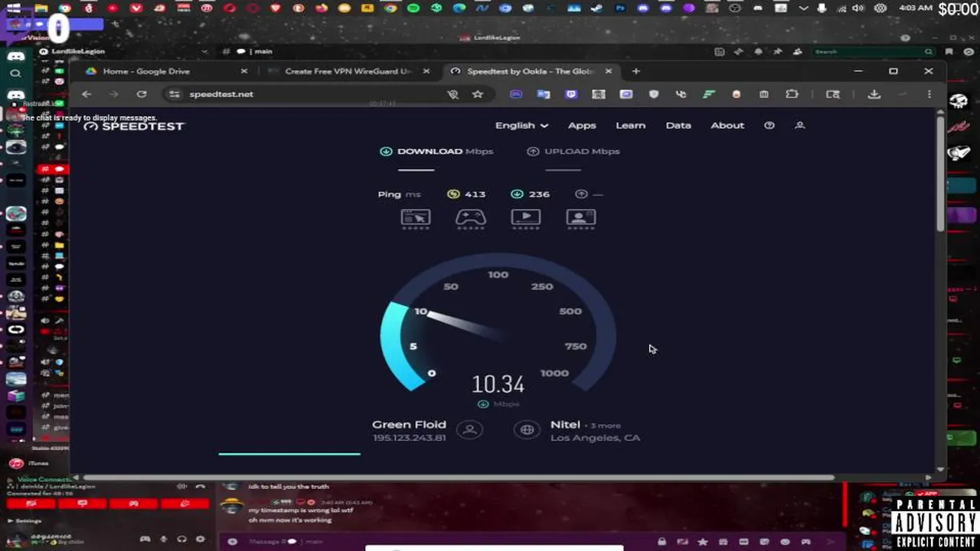
Task: Click the speed test progress bar
Action: pos(289,454)
